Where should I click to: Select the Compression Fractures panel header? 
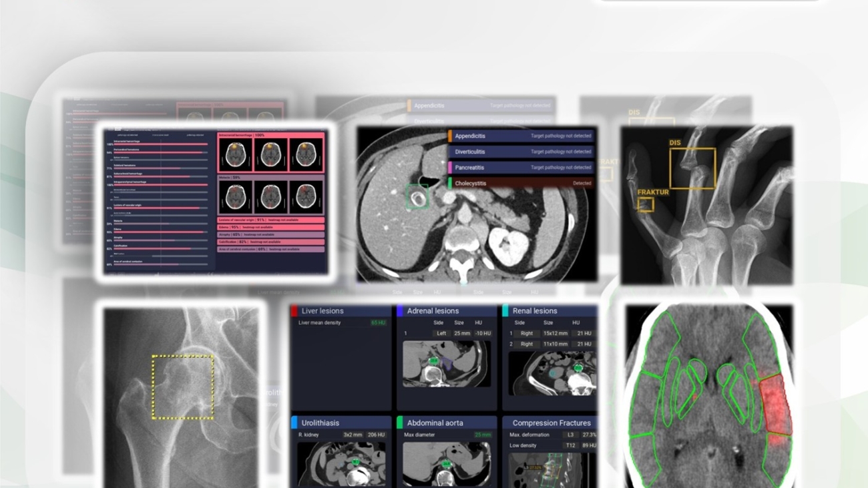[551, 423]
